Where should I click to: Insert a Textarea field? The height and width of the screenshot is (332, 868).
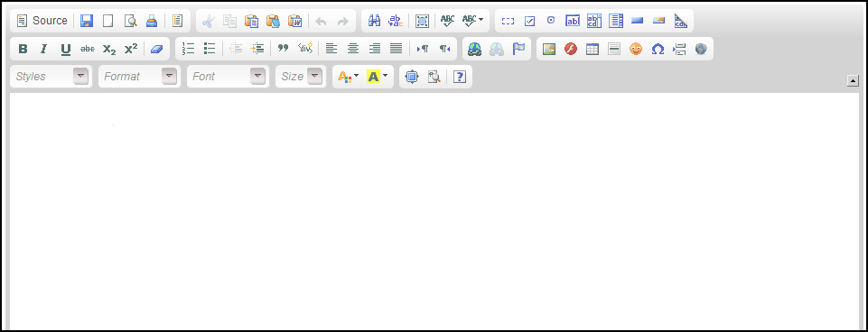[594, 21]
